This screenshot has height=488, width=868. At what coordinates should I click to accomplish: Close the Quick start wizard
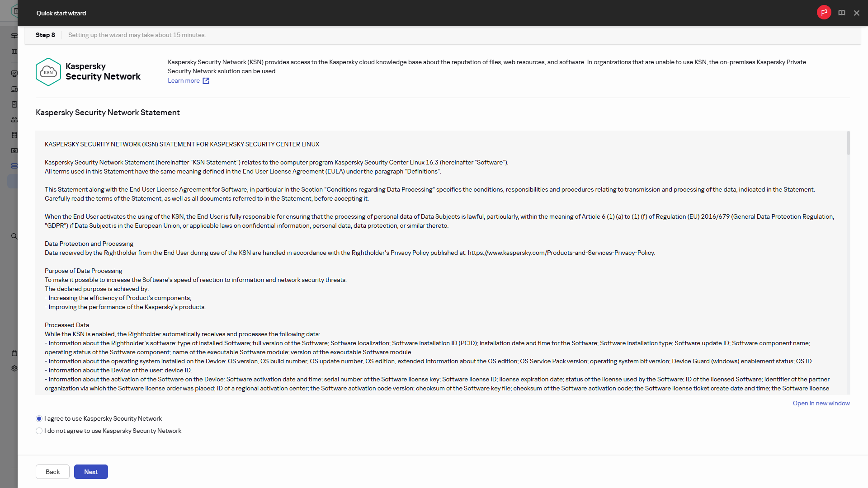856,13
